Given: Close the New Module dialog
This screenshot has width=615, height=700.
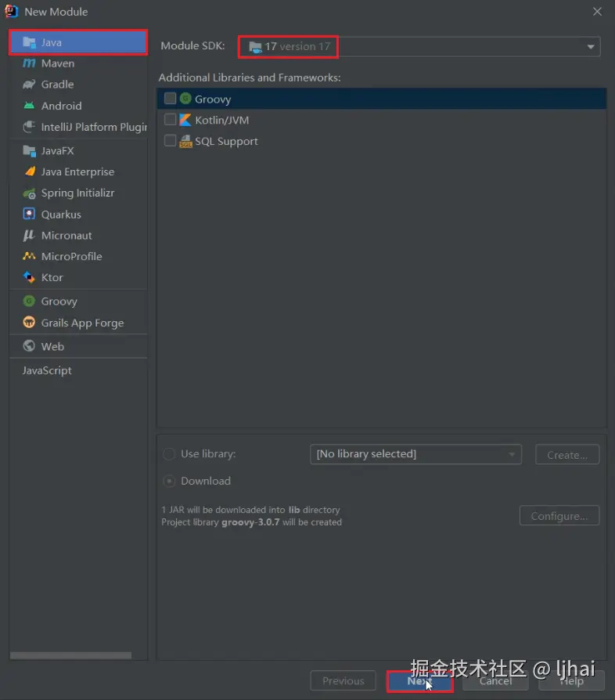Looking at the screenshot, I should point(597,12).
